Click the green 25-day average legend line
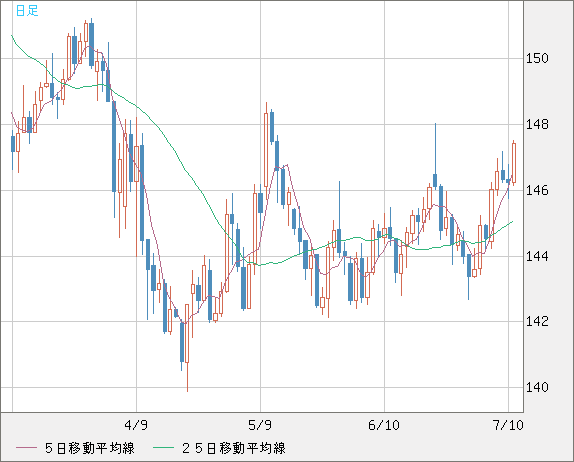 point(163,448)
